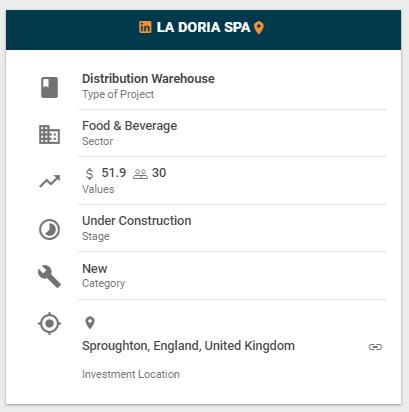409x412 pixels.
Task: Click the Under Construction stage value
Action: click(137, 221)
